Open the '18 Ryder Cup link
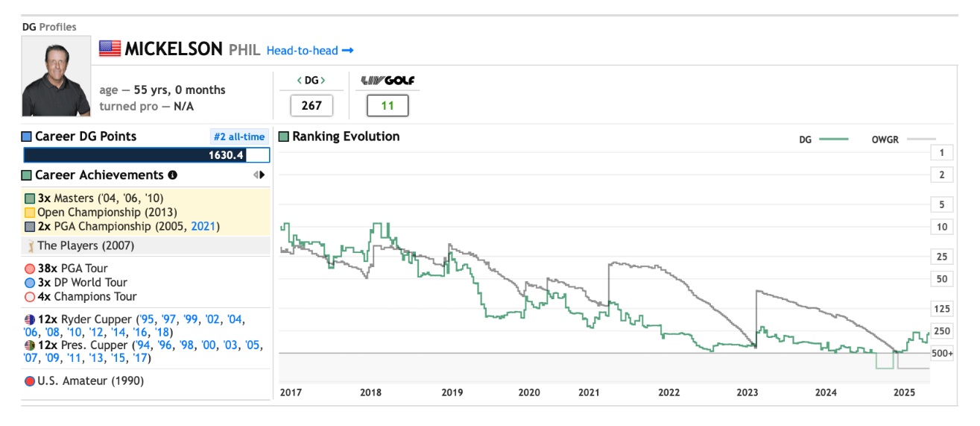The height and width of the screenshot is (426, 980). [x=162, y=332]
